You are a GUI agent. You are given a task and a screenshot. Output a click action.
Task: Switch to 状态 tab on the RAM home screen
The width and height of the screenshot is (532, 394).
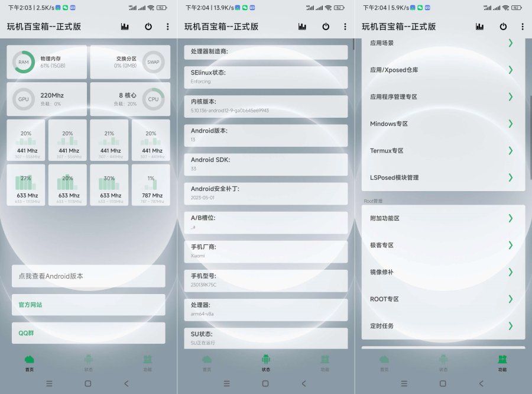tap(89, 362)
